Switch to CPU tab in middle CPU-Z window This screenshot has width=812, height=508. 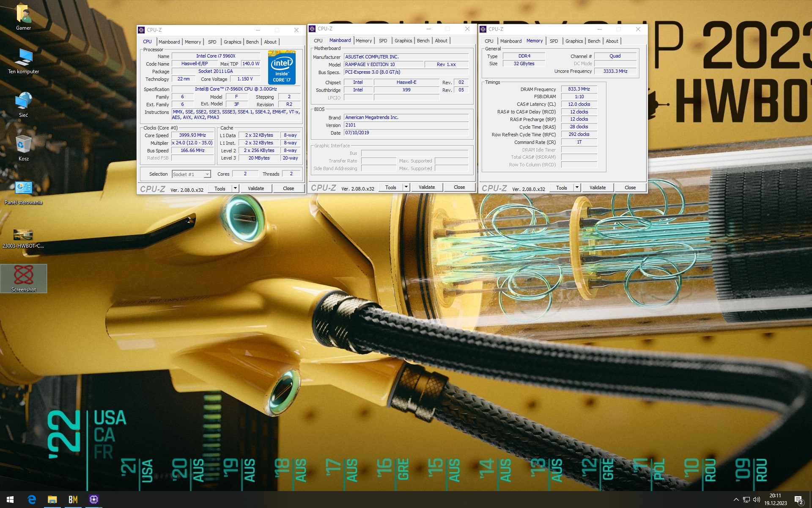318,41
